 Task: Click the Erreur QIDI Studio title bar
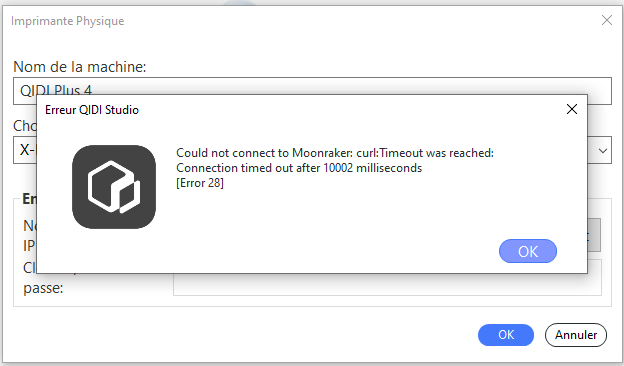click(302, 109)
